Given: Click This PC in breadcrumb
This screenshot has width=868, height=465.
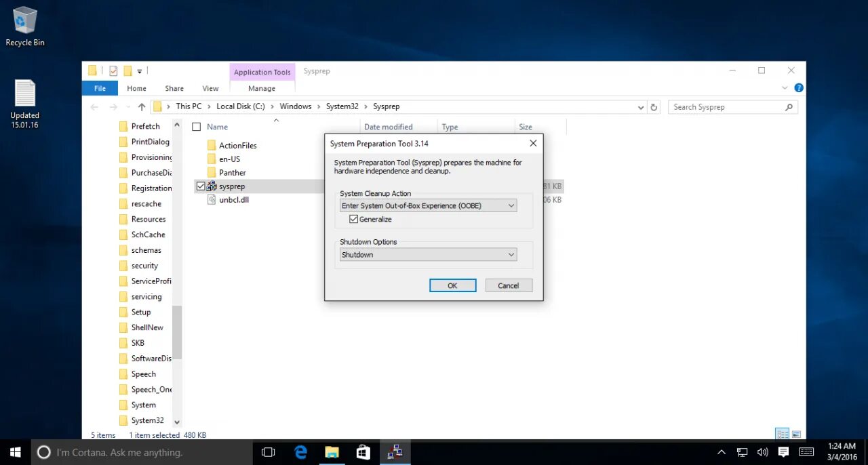Looking at the screenshot, I should coord(189,106).
